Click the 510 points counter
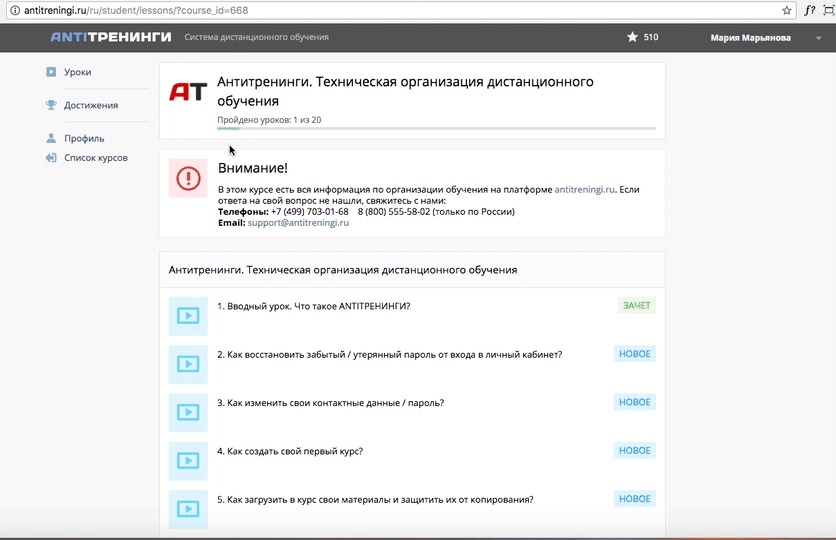836x540 pixels. (651, 37)
